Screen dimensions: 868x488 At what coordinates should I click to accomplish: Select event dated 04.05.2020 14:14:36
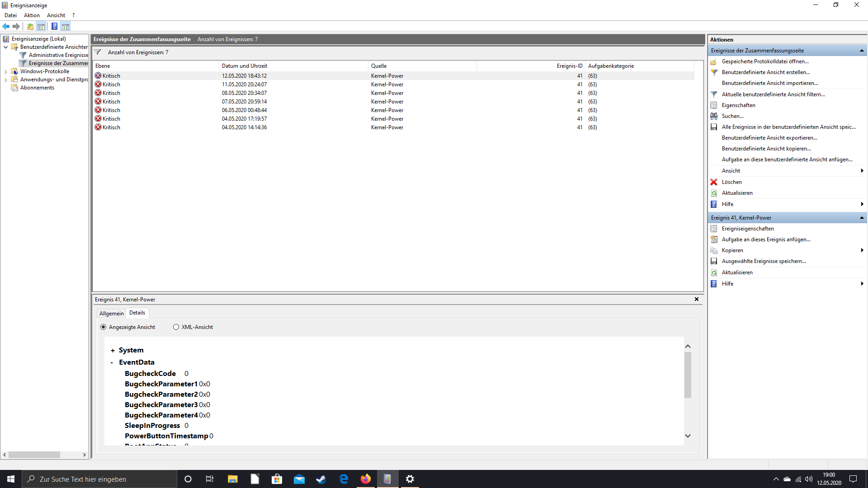click(x=393, y=127)
